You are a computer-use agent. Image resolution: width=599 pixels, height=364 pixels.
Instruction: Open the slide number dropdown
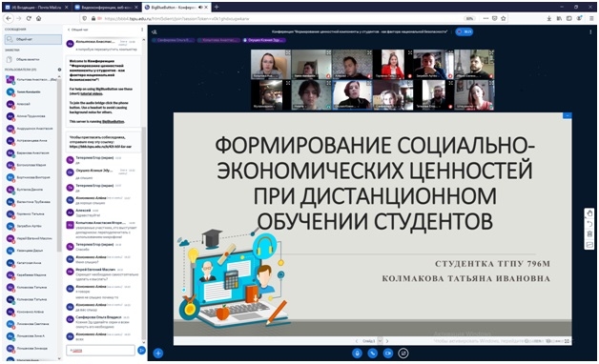pos(380,341)
